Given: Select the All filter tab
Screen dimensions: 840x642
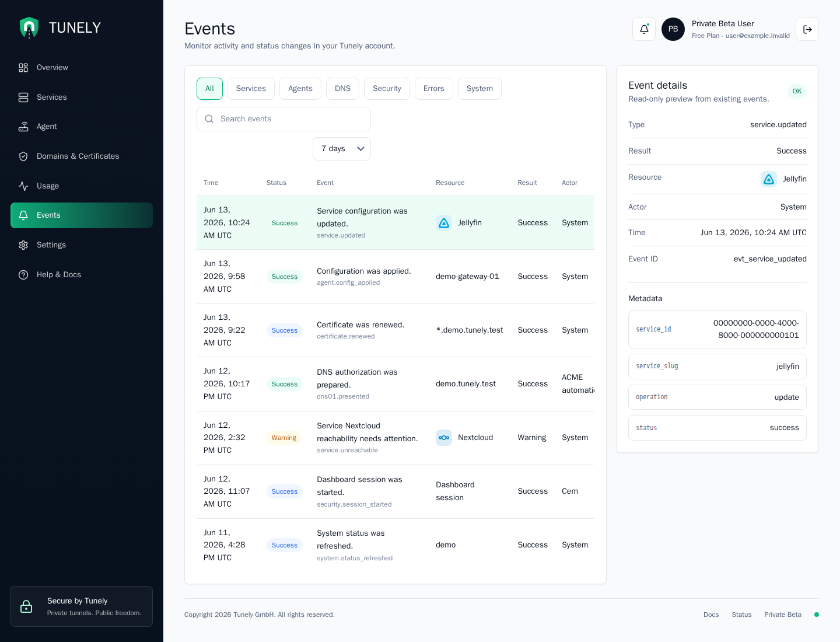Looking at the screenshot, I should click(209, 89).
